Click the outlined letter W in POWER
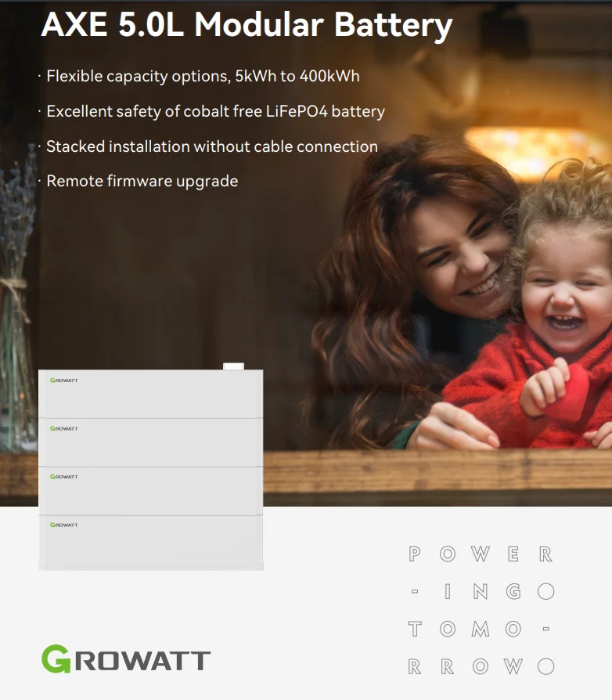Viewport: 612px width, 700px height. pos(481,554)
